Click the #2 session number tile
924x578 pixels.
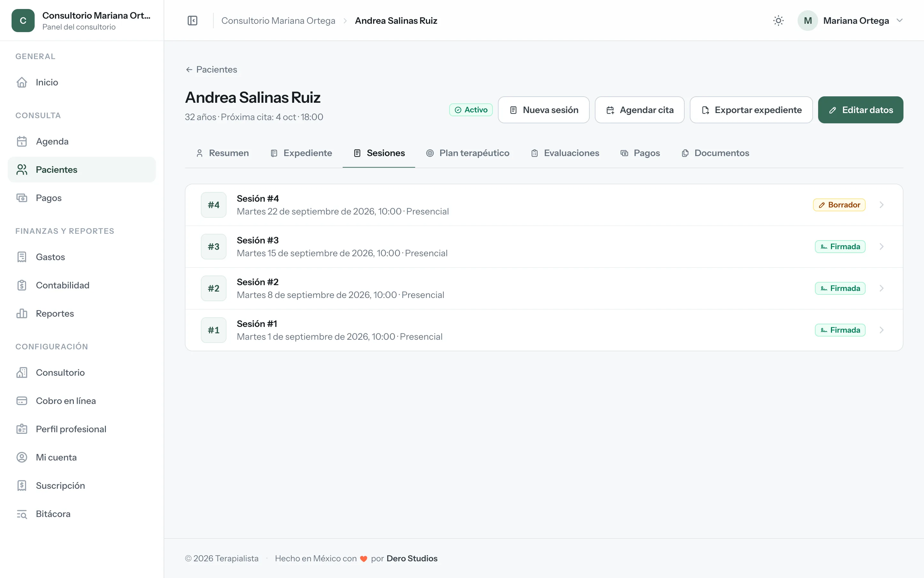coord(214,288)
